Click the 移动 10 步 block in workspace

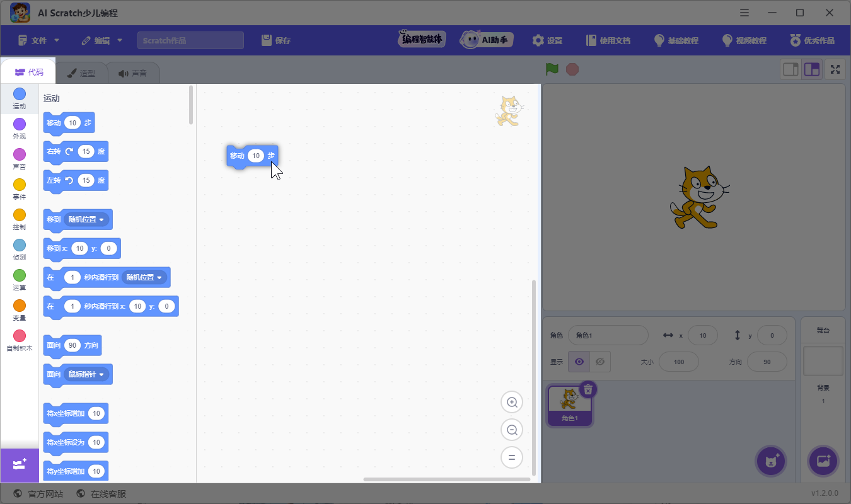pos(252,156)
